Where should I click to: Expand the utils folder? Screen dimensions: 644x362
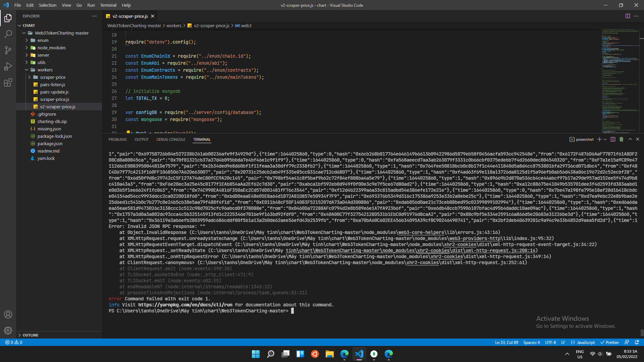[59, 62]
